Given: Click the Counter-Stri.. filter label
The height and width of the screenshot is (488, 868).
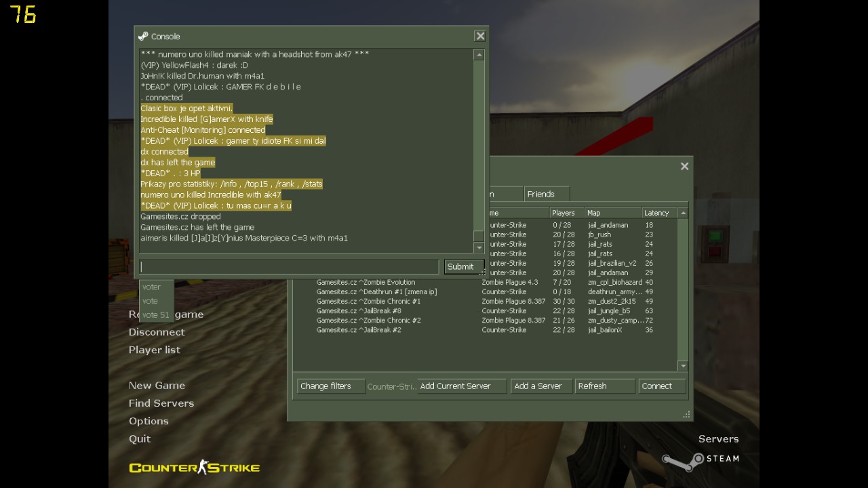Looking at the screenshot, I should (x=391, y=387).
